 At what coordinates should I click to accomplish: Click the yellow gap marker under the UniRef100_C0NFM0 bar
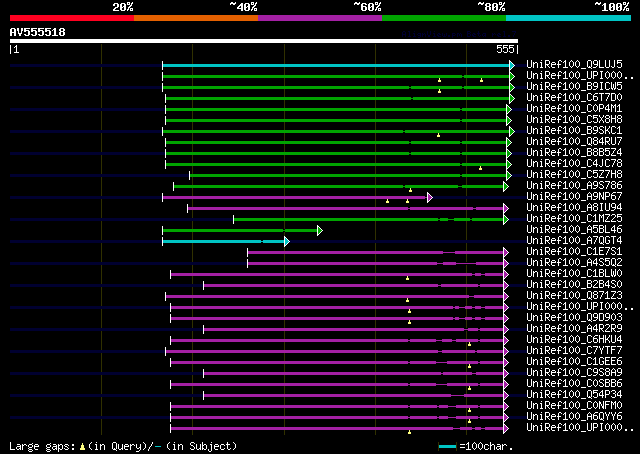[469, 410]
